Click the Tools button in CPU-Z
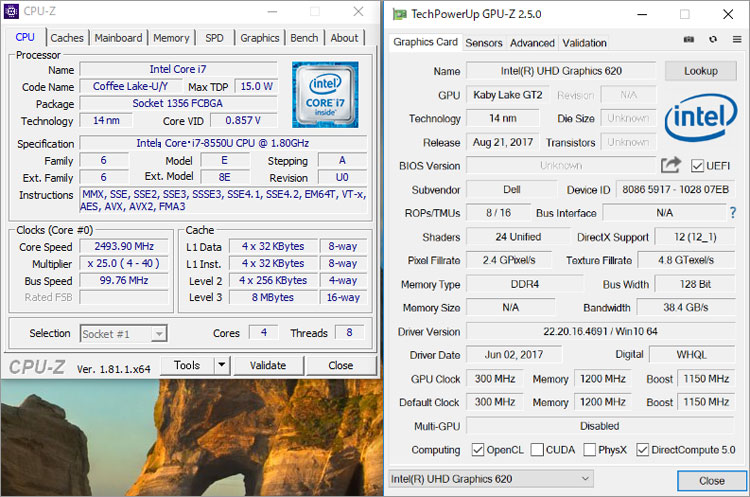The width and height of the screenshot is (750, 497). (187, 365)
